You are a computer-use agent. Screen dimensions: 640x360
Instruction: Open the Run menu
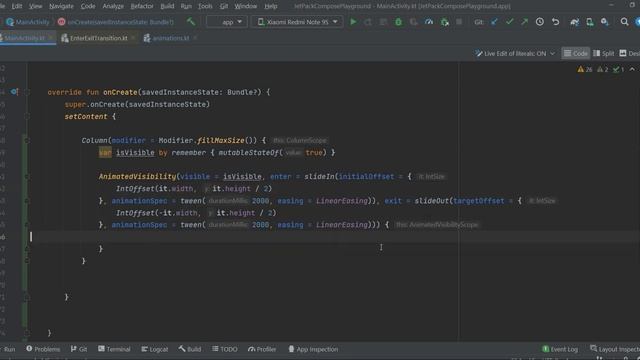[x=186, y=6]
